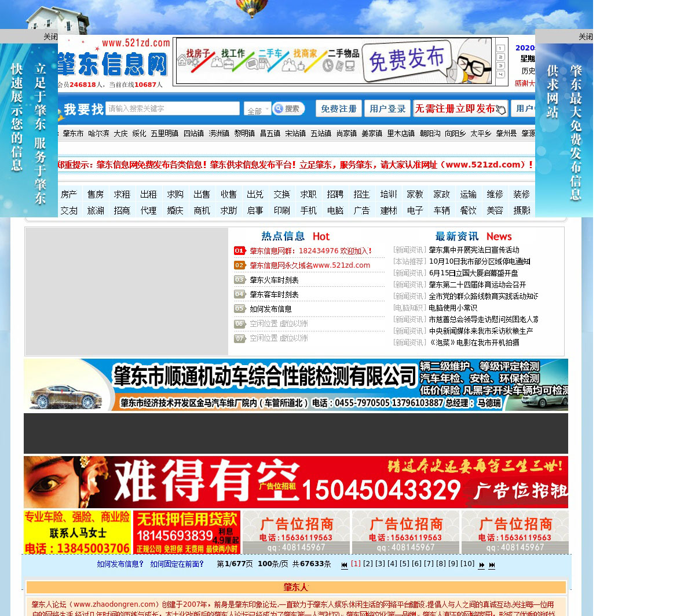Viewport: 695px width, 616px height.
Task: Click the 肇东人 forum heading
Action: 296,587
